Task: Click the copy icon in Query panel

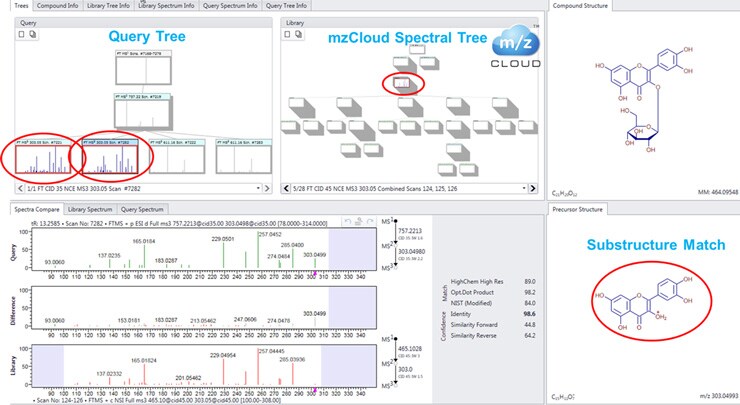Action: [x=31, y=34]
